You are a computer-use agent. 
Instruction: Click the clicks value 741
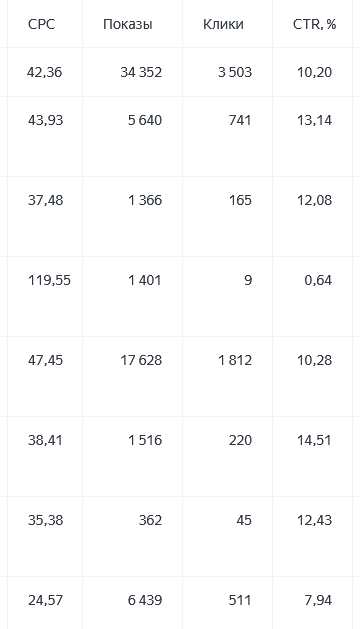pyautogui.click(x=240, y=120)
